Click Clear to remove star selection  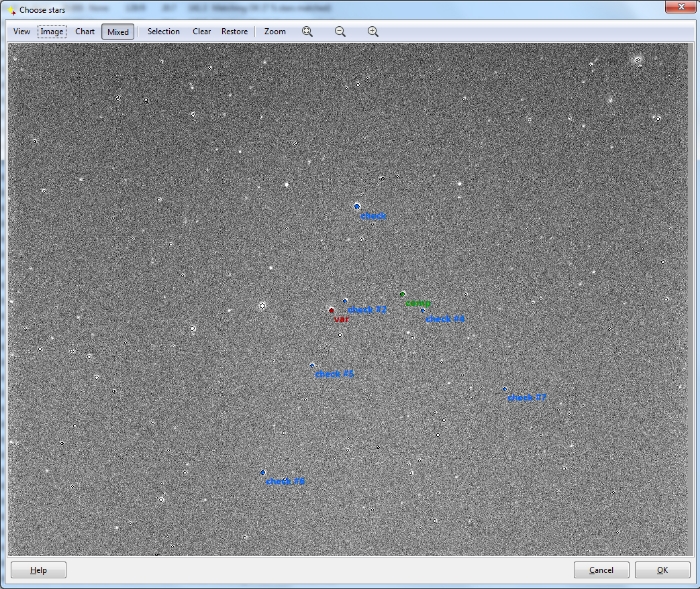click(202, 31)
